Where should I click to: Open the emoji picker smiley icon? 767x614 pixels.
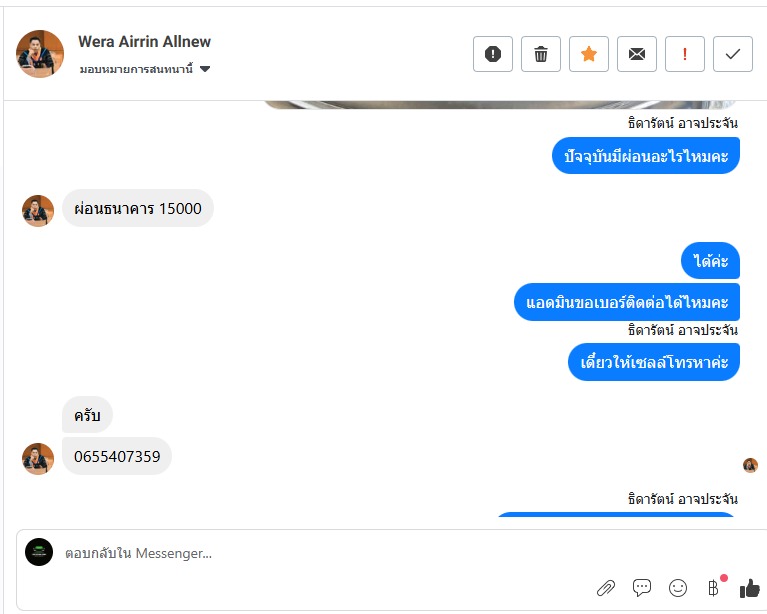pyautogui.click(x=677, y=588)
